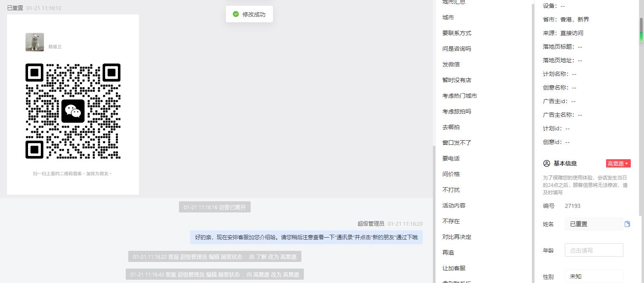
Task: Click the 年龄 input field
Action: click(x=594, y=250)
